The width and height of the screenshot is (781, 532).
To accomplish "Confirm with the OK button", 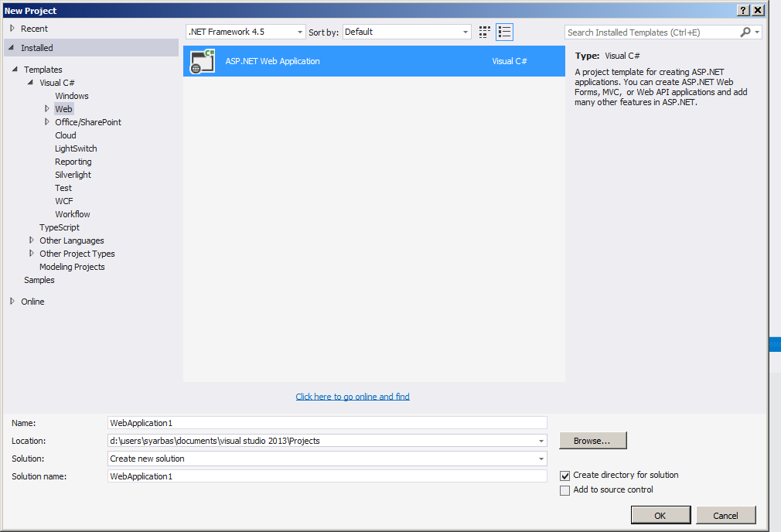I will coord(660,516).
